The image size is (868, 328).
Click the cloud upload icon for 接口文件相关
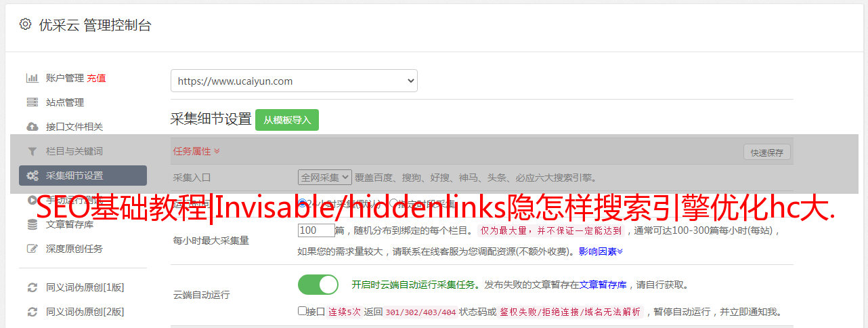(32, 127)
